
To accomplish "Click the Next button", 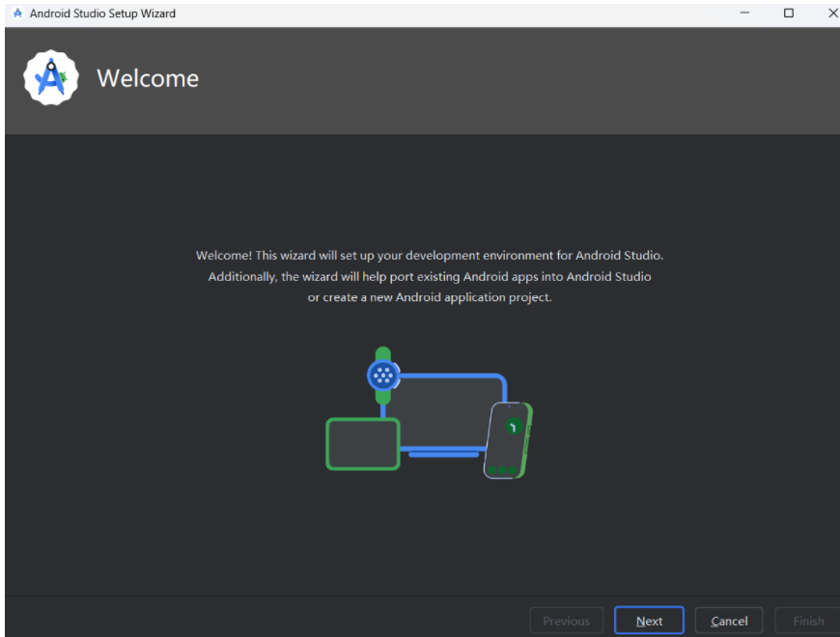I will [649, 621].
